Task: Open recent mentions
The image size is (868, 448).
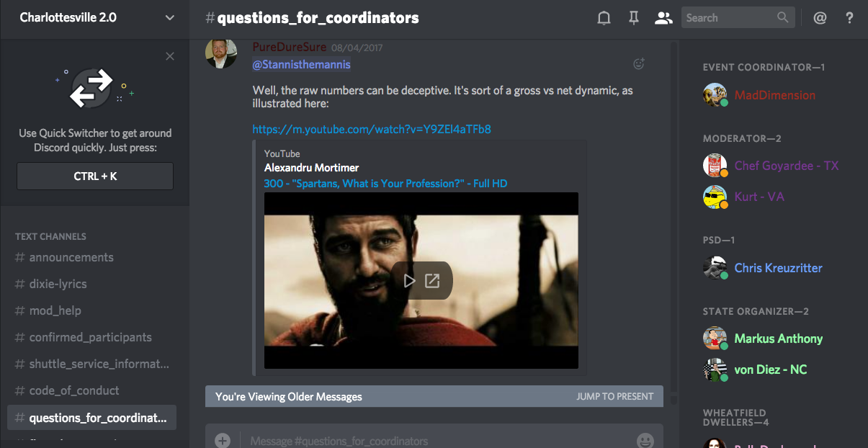Action: (820, 18)
